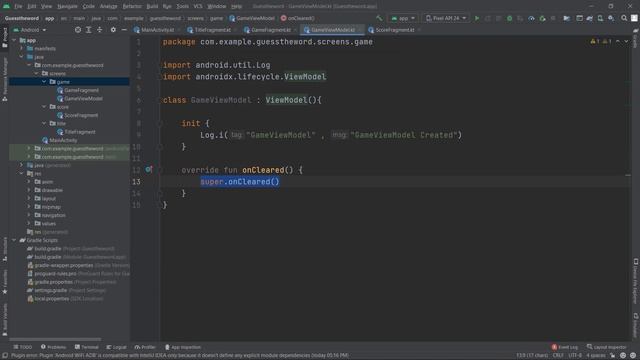Collapse the score package folder
The image size is (640, 360).
(x=44, y=107)
